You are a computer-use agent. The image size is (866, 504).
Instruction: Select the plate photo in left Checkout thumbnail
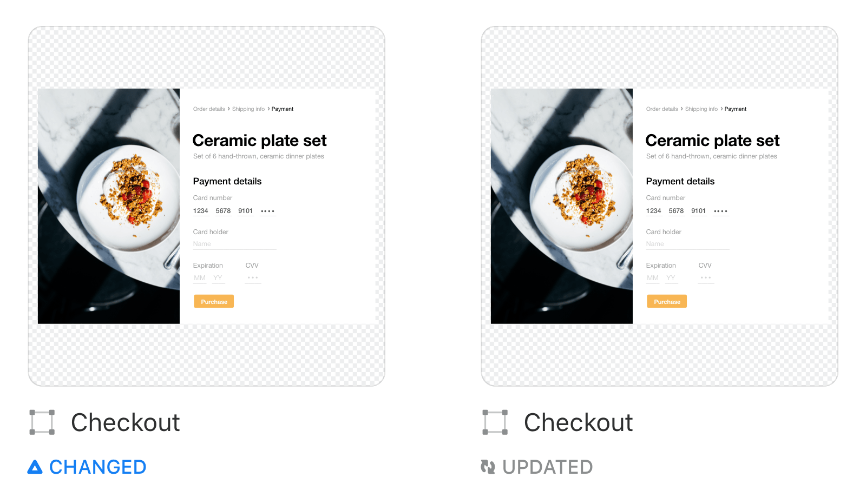(109, 206)
